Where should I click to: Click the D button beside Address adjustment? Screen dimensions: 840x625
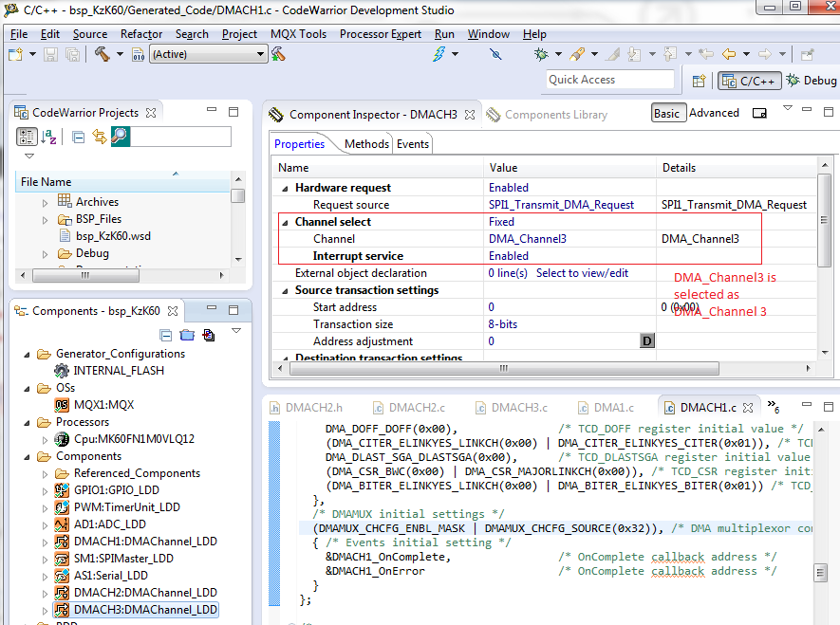[647, 341]
